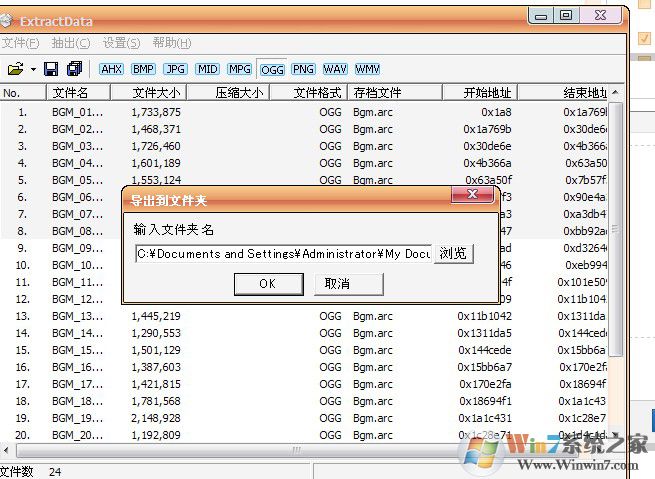Toggle the OGG format filter

pos(272,69)
